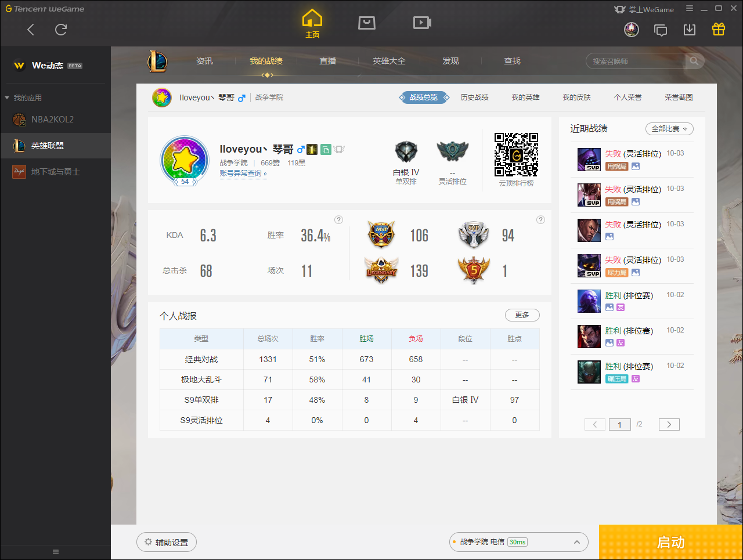Refresh the page with the reload icon

point(61,30)
